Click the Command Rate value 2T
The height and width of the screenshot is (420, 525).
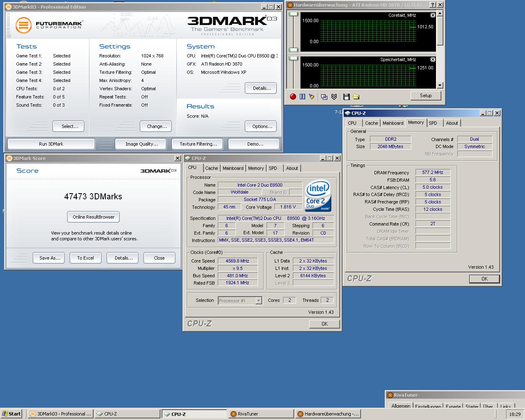tap(433, 224)
